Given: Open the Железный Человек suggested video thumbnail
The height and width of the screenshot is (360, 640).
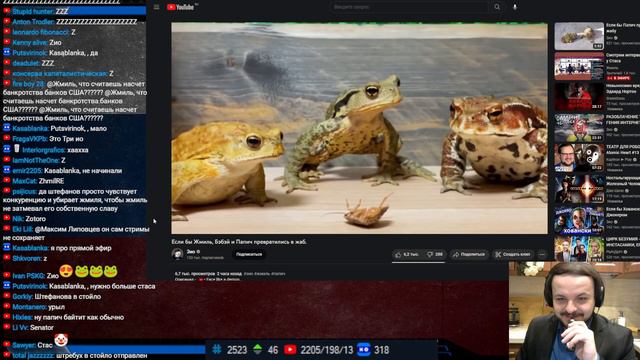Looking at the screenshot, I should pyautogui.click(x=579, y=189).
